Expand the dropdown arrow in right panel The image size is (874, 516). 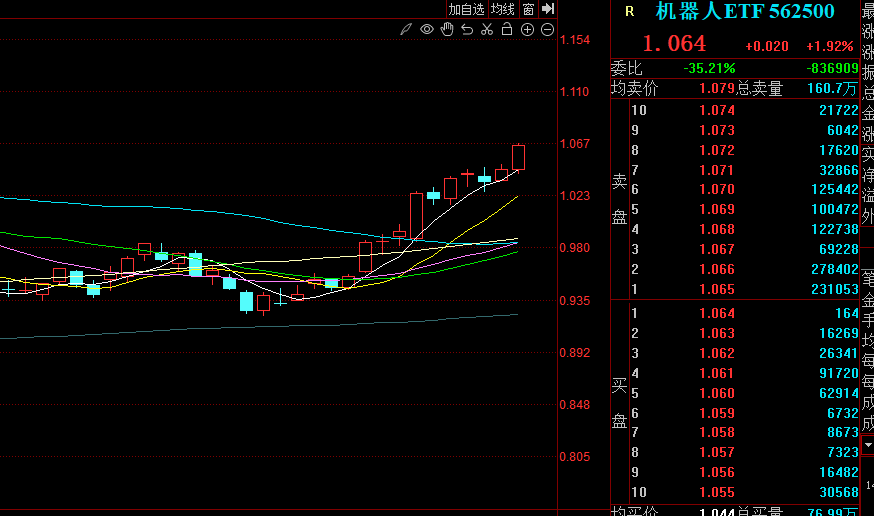866,443
